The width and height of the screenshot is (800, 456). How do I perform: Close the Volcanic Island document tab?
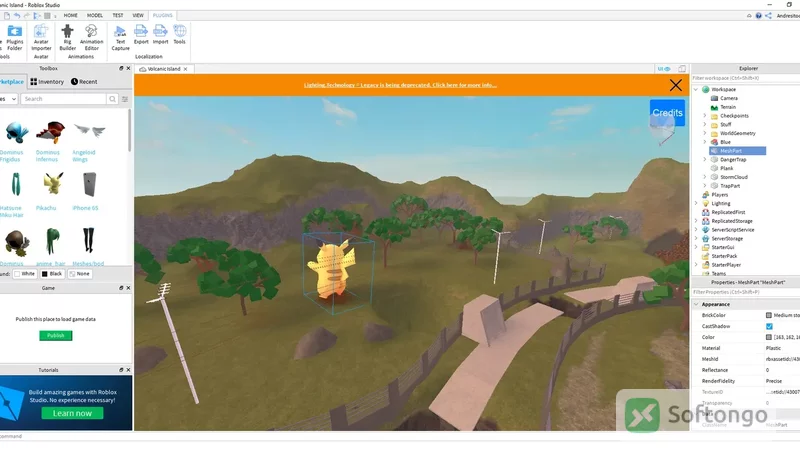(186, 69)
